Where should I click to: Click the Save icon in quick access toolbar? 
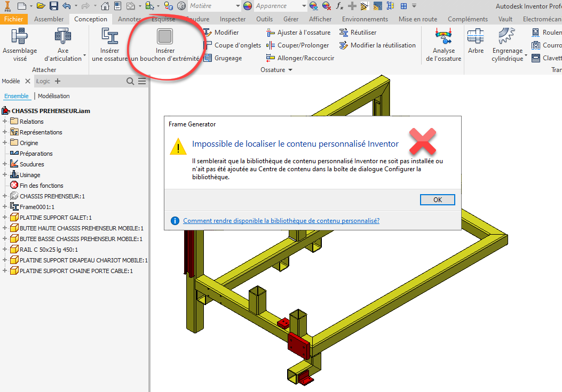(53, 6)
